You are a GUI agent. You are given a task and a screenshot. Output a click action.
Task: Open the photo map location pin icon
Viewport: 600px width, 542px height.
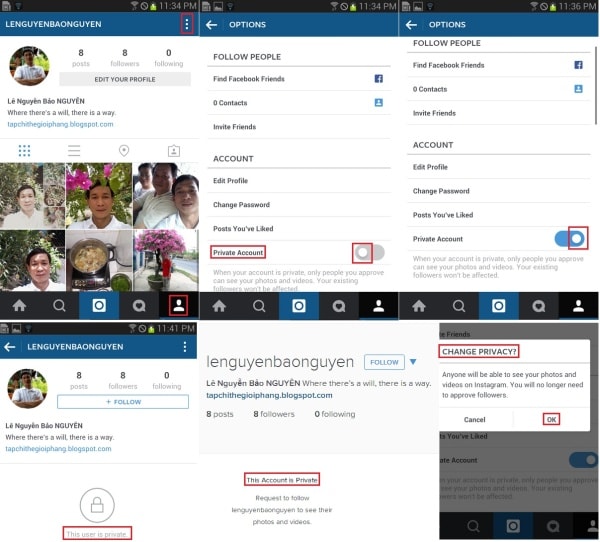coord(124,150)
